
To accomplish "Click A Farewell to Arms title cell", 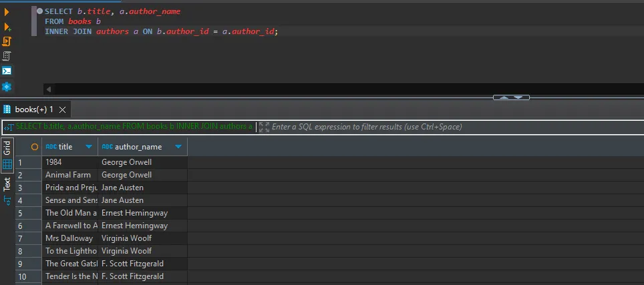I will [70, 226].
